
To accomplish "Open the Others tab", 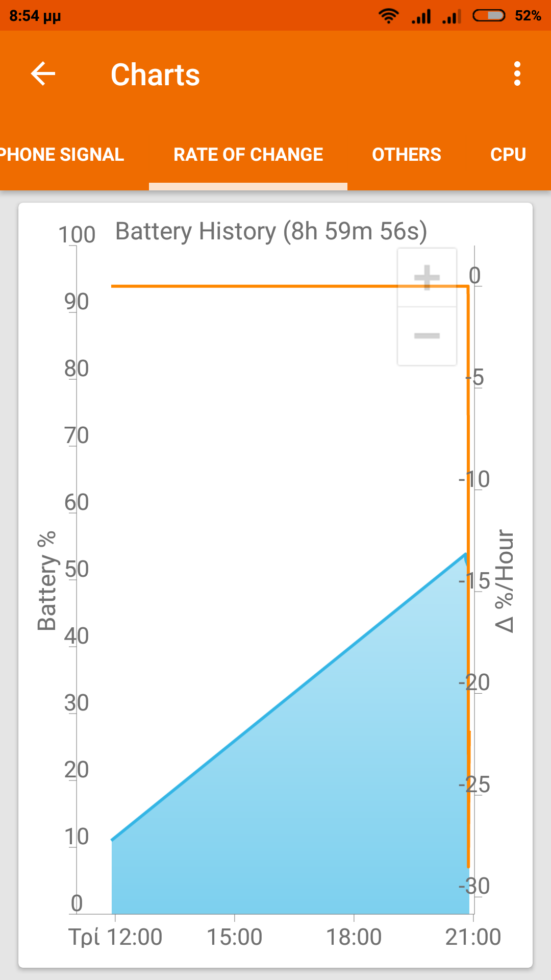I will (407, 155).
